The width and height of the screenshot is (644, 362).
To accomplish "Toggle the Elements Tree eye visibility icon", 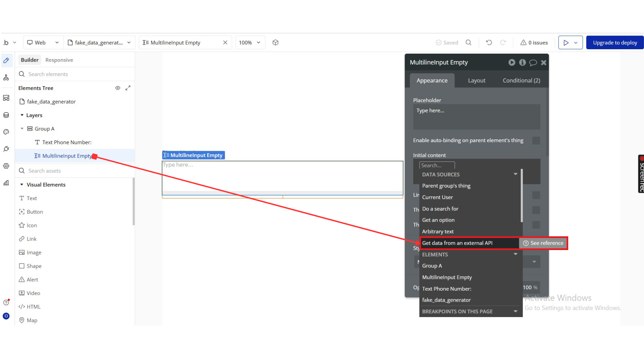I will click(x=118, y=88).
